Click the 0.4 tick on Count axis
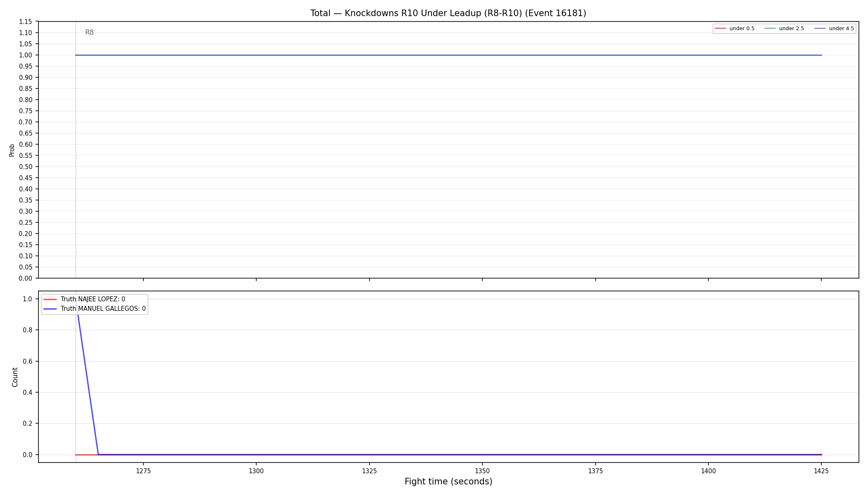The height and width of the screenshot is (496, 868). (28, 393)
